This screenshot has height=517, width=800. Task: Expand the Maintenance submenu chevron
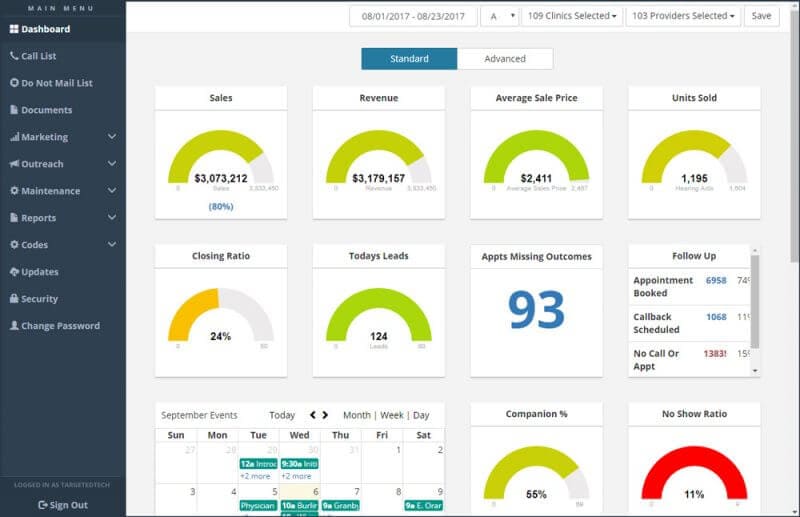112,190
